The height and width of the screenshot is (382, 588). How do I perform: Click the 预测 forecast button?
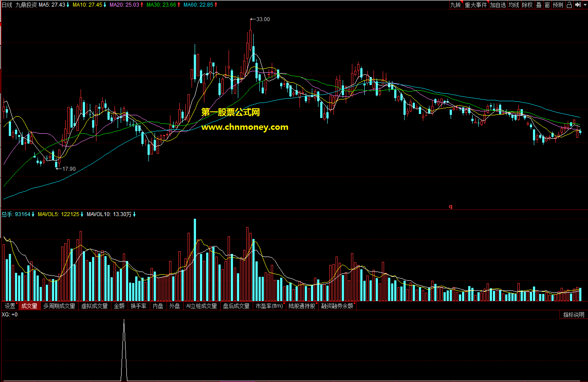pyautogui.click(x=558, y=5)
